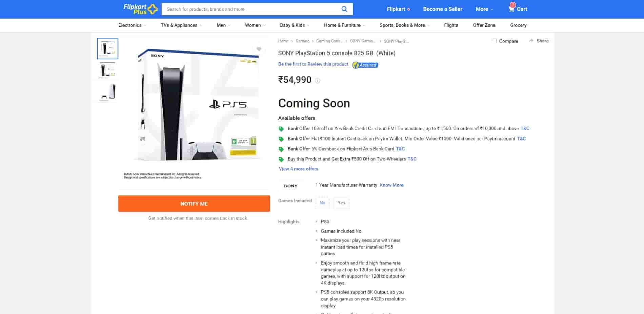Click the Share arrow icon
The width and height of the screenshot is (644, 314).
[x=531, y=41]
